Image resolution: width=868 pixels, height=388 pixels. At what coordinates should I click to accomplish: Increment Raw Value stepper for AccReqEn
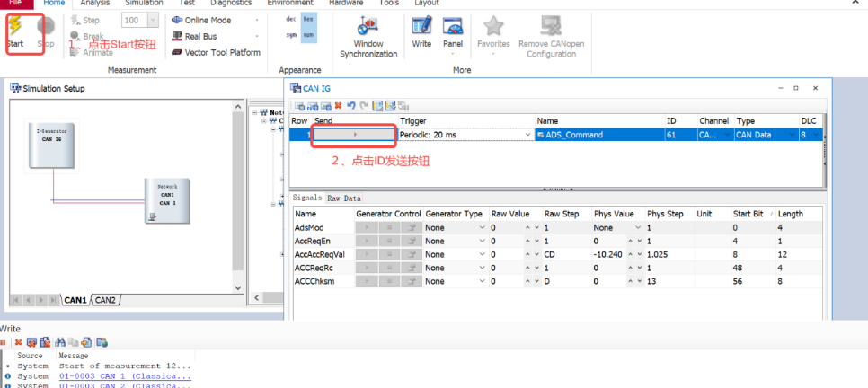pos(528,239)
